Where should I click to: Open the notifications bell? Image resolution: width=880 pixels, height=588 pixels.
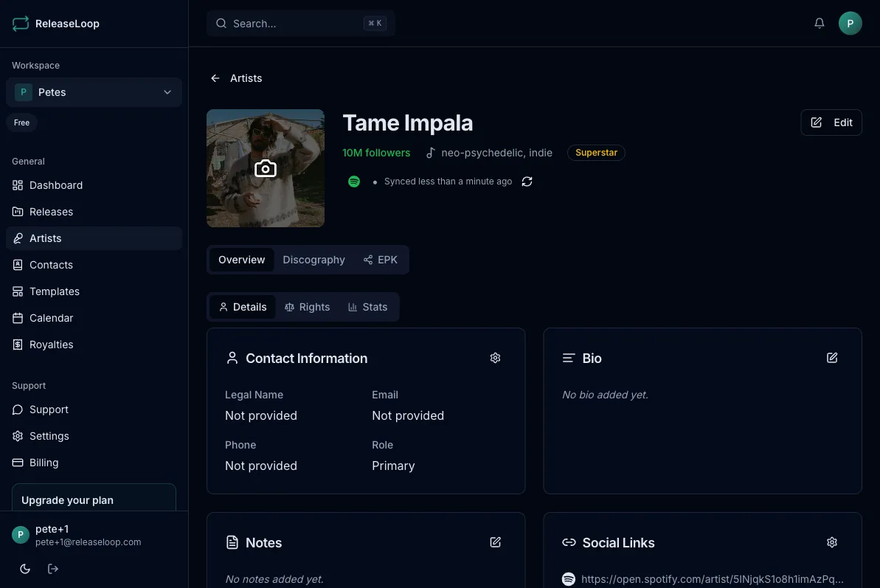pos(819,23)
